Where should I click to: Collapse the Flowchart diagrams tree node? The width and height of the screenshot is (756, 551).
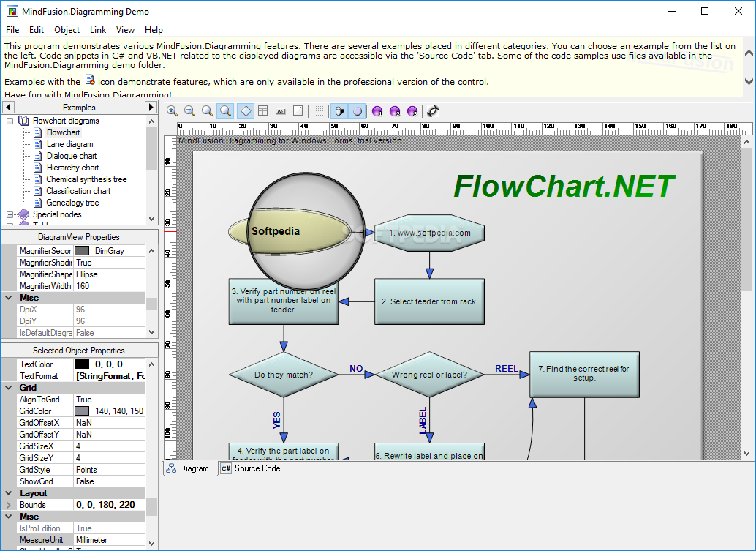pos(10,121)
